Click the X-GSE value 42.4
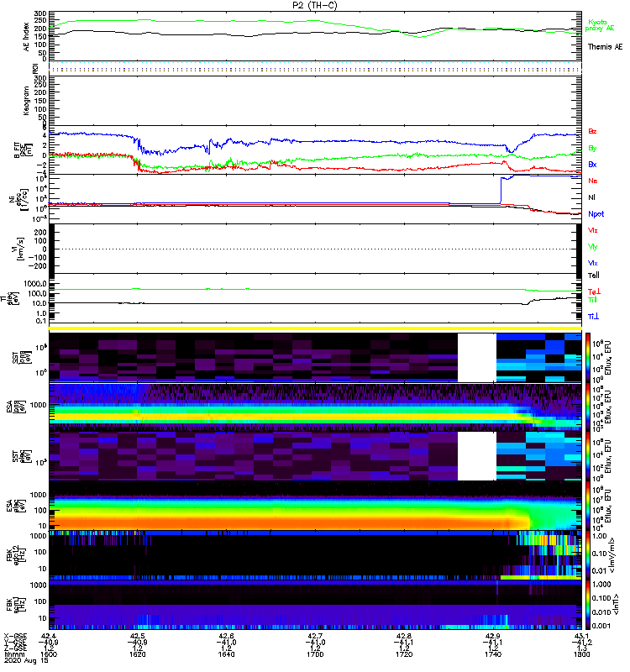The height and width of the screenshot is (672, 630). [x=49, y=636]
